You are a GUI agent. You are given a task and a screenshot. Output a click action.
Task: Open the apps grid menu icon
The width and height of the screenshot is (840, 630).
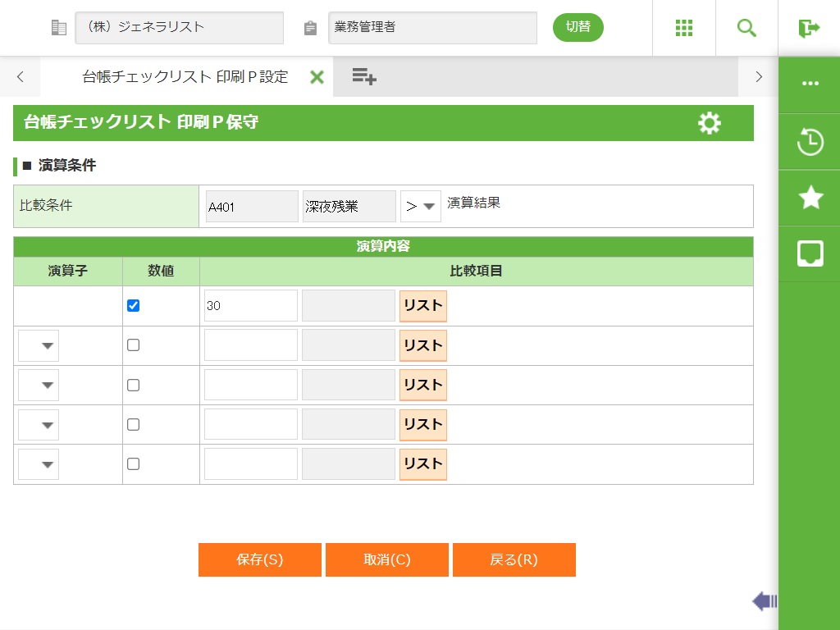click(x=683, y=28)
